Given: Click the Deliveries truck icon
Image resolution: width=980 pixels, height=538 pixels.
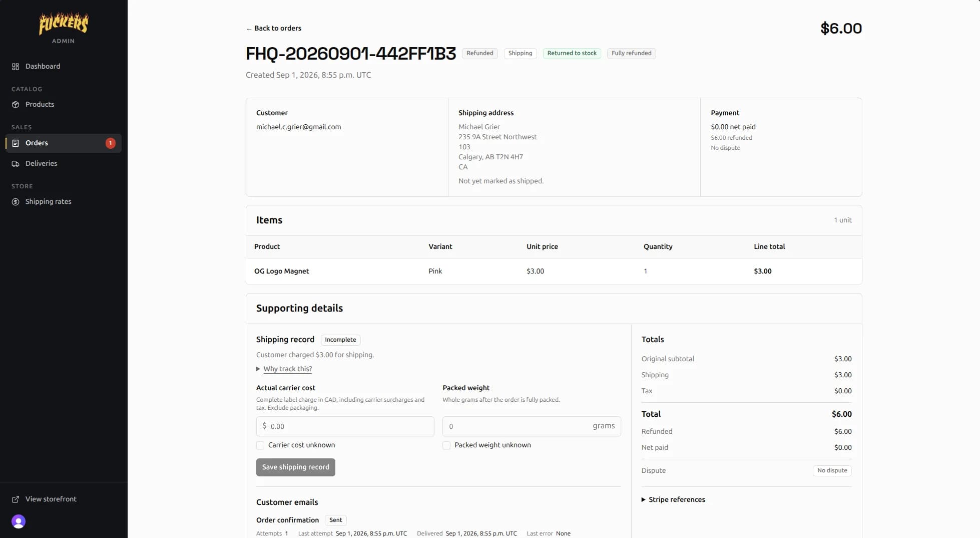Looking at the screenshot, I should coord(16,164).
